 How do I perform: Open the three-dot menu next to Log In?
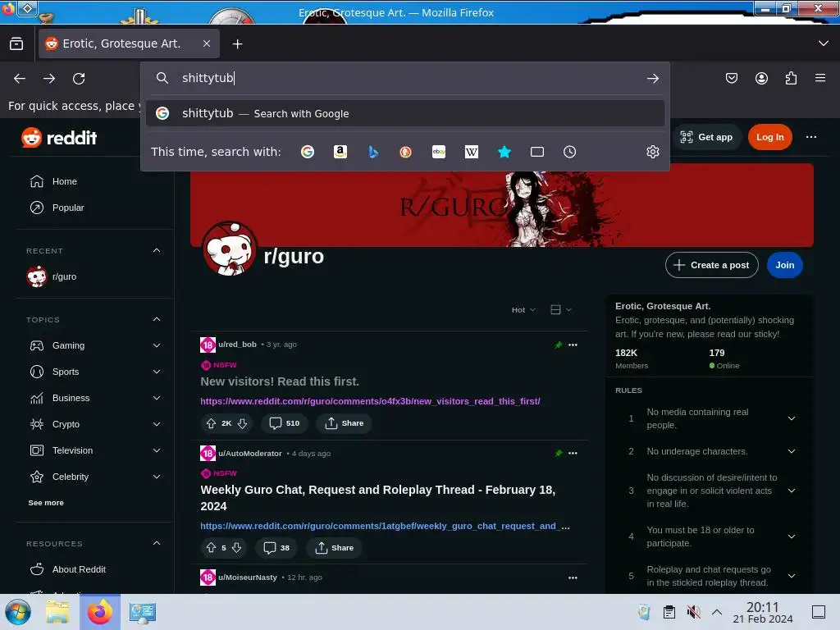tap(811, 137)
